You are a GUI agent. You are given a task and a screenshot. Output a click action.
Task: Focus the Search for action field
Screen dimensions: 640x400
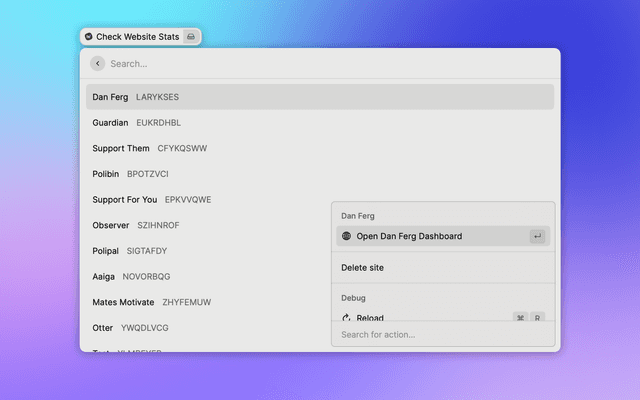coord(440,334)
